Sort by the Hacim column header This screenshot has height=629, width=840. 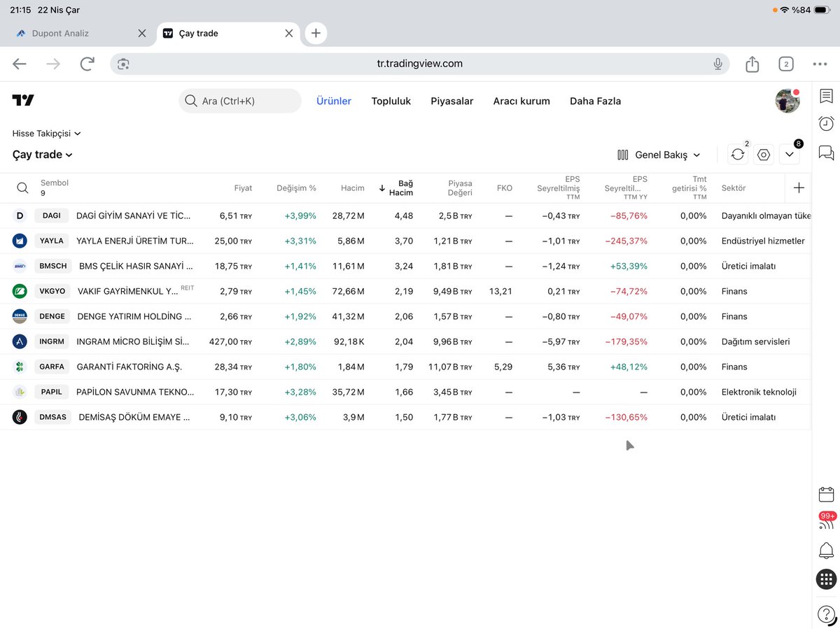[353, 188]
